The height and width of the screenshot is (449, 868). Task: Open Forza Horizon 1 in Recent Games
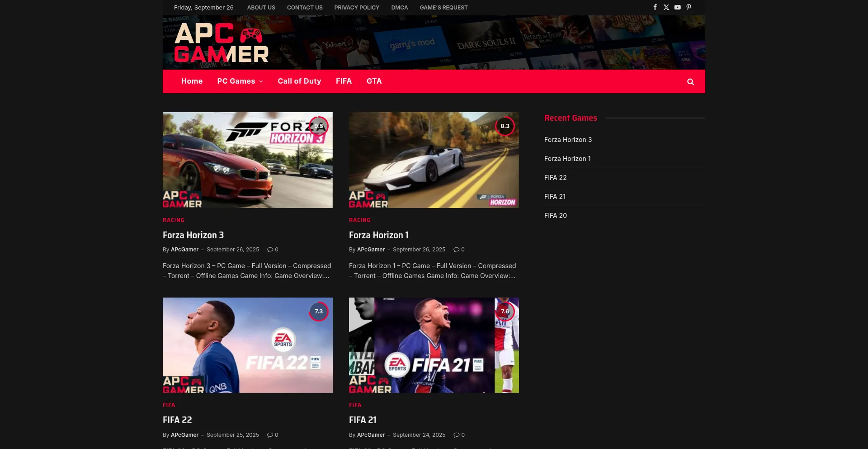[567, 159]
